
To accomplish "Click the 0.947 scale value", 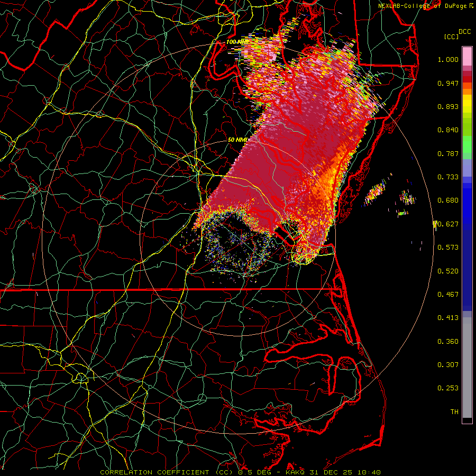I will pyautogui.click(x=448, y=83).
